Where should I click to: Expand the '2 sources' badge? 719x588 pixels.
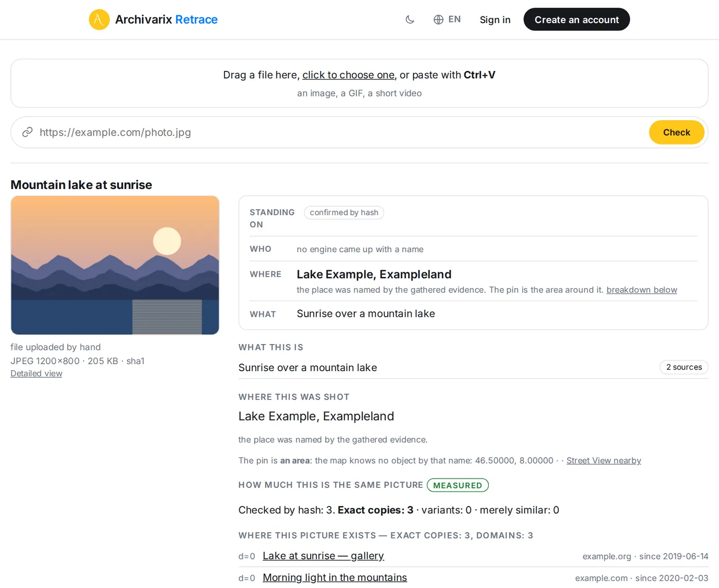point(684,367)
